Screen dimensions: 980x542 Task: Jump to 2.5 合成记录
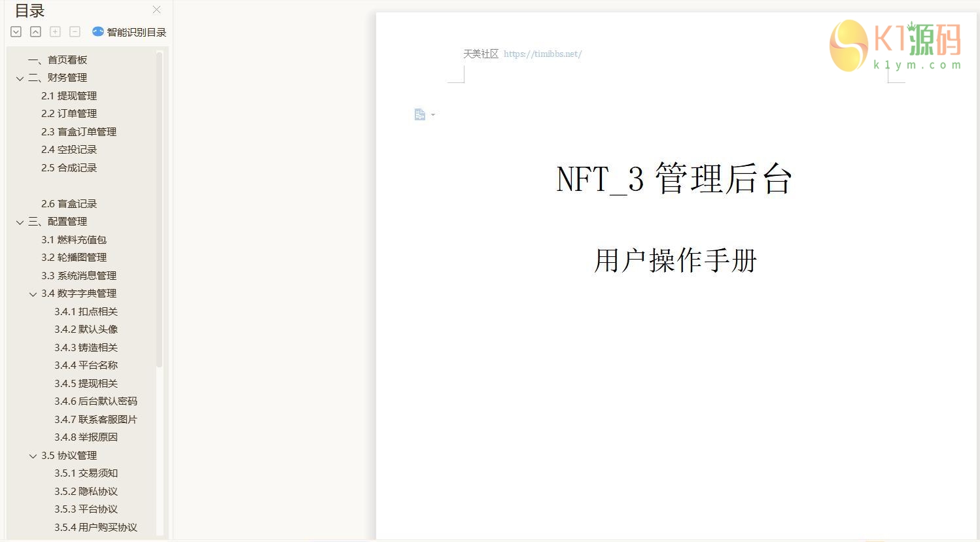coord(69,168)
